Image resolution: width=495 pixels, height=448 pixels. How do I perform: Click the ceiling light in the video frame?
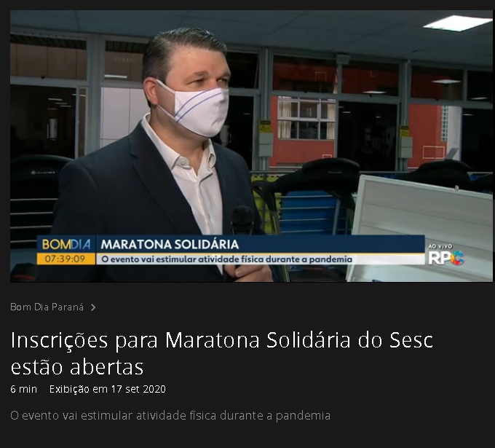pos(457,23)
